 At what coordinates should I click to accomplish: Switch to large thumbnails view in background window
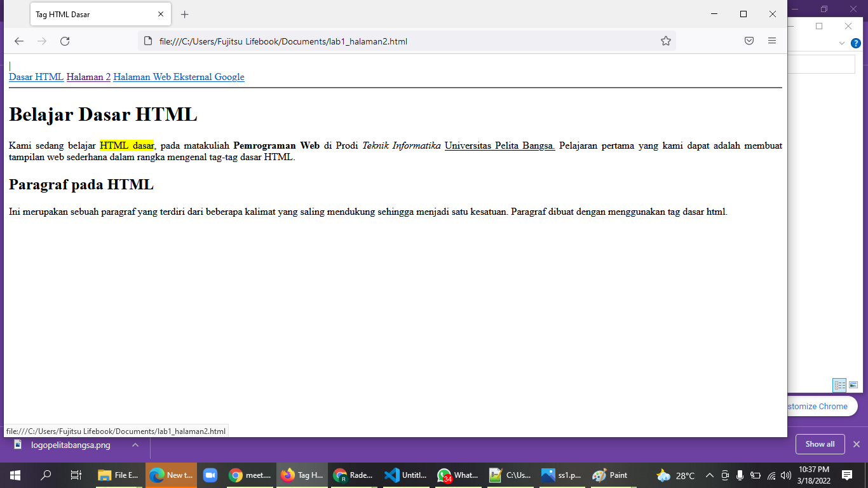coord(853,385)
